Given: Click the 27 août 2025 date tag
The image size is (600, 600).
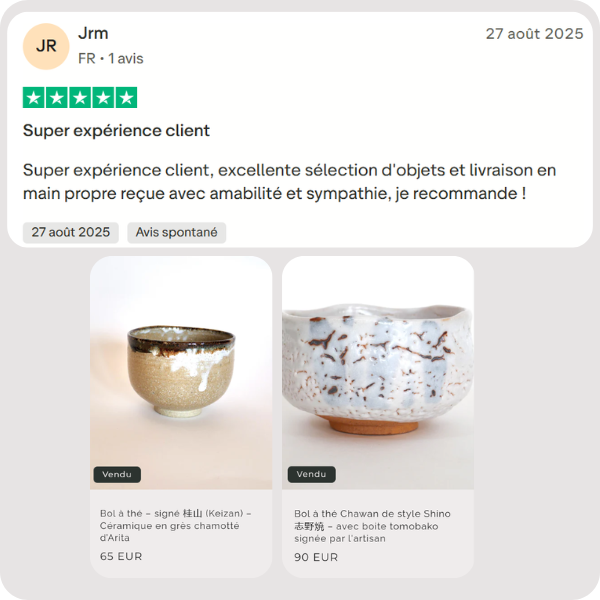Looking at the screenshot, I should tap(71, 232).
